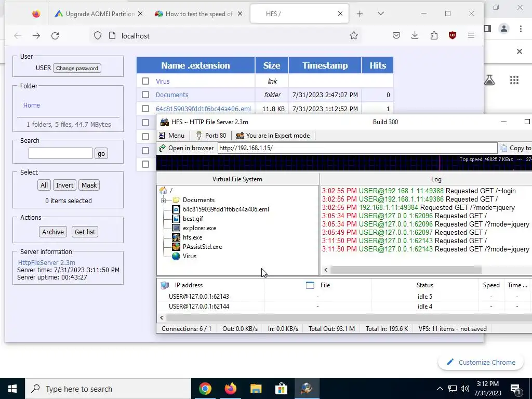Click the Expert mode people icon
The height and width of the screenshot is (399, 532).
[x=240, y=136]
